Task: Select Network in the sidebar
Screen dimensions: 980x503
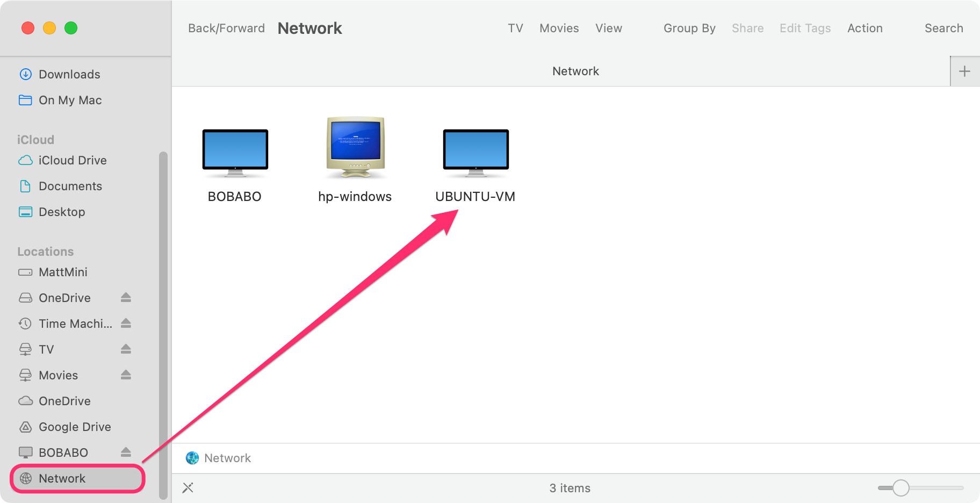Action: [x=62, y=478]
